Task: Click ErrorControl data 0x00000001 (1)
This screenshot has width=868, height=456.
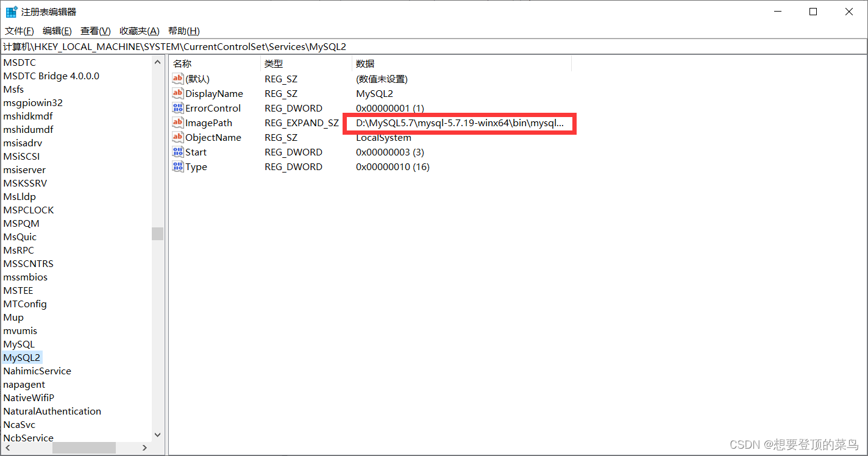Action: (x=390, y=108)
